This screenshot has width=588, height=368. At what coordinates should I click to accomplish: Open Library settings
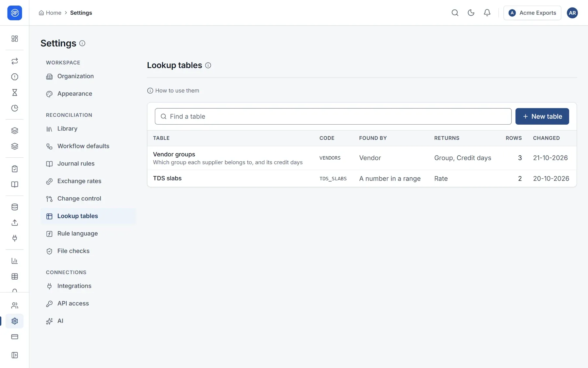(88, 129)
